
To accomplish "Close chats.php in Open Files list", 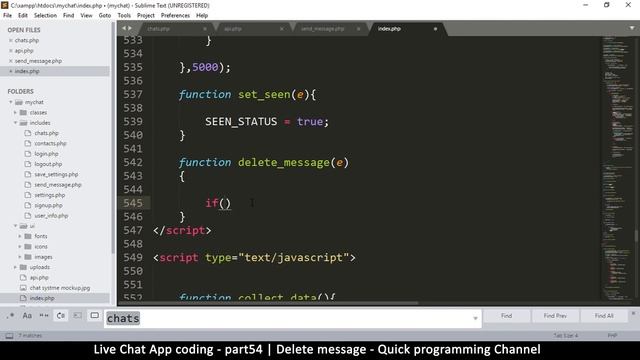I will 11,40.
